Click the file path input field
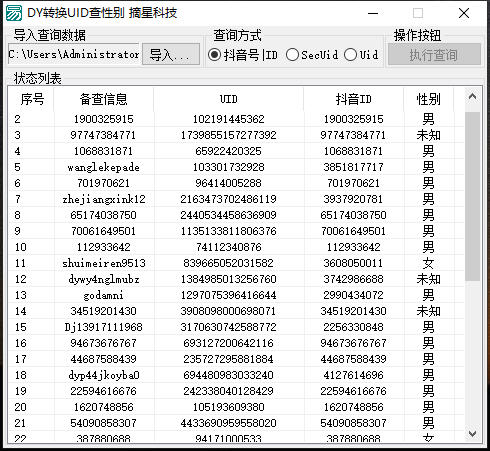This screenshot has width=490, height=451. tap(74, 54)
